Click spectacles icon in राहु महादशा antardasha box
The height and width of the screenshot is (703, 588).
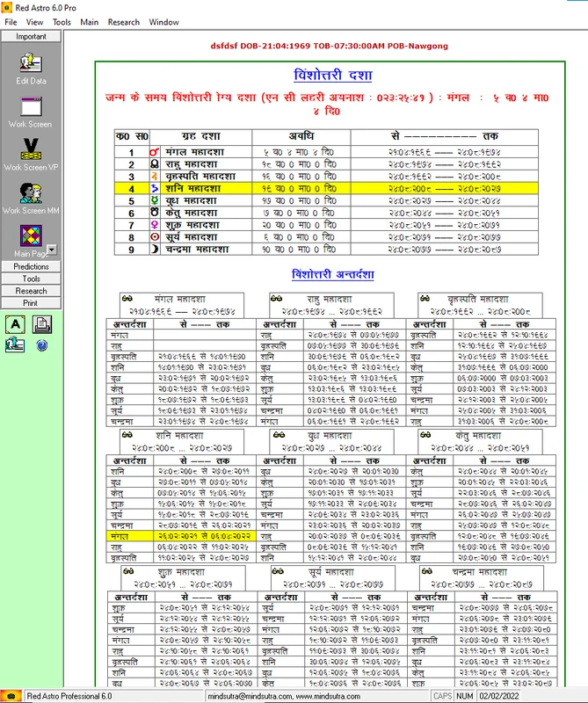tap(276, 298)
